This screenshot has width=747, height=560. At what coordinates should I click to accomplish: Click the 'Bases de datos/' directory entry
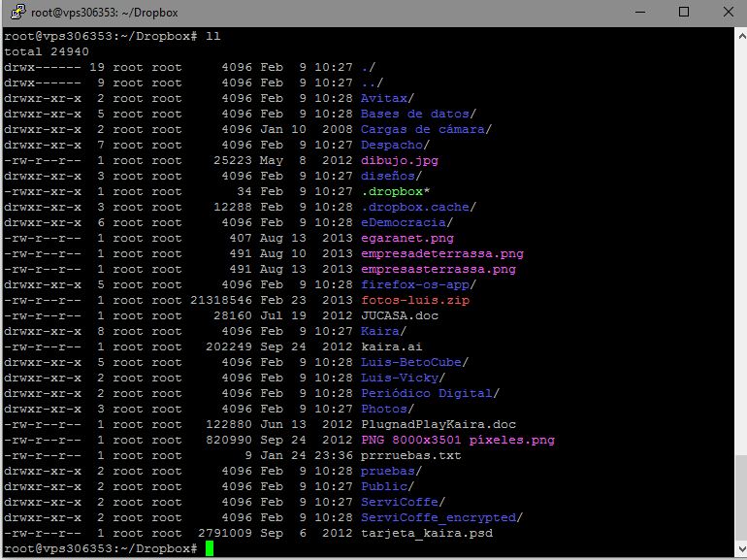(x=418, y=114)
